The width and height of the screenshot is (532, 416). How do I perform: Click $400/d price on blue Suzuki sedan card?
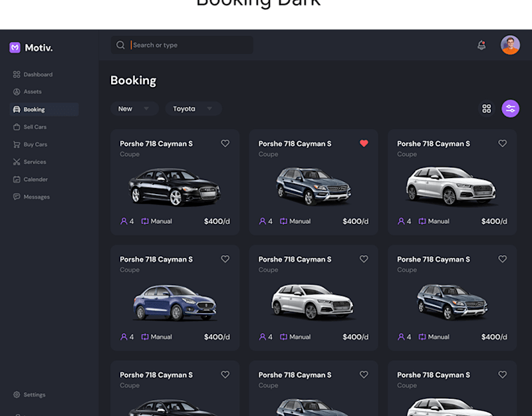(x=217, y=337)
